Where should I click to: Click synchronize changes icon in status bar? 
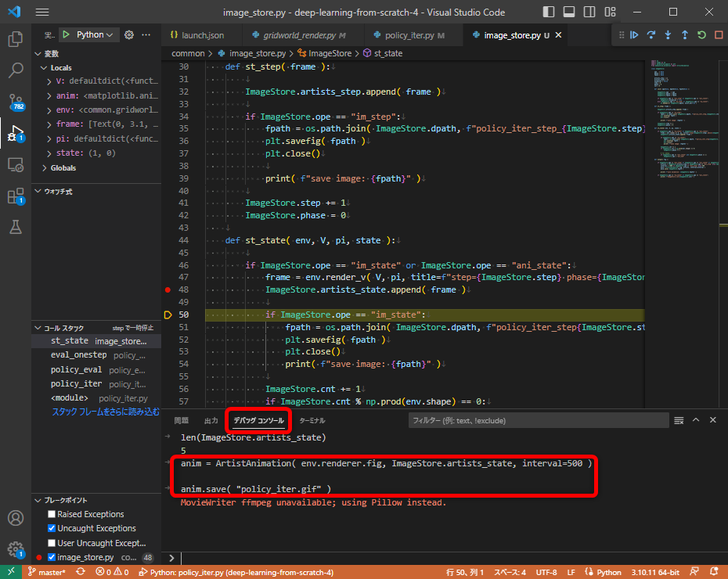click(81, 572)
